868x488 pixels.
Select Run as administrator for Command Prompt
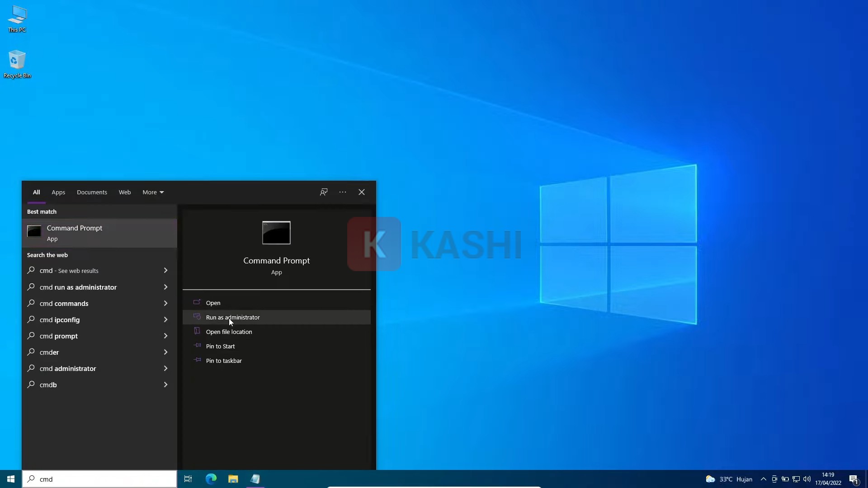click(x=232, y=317)
